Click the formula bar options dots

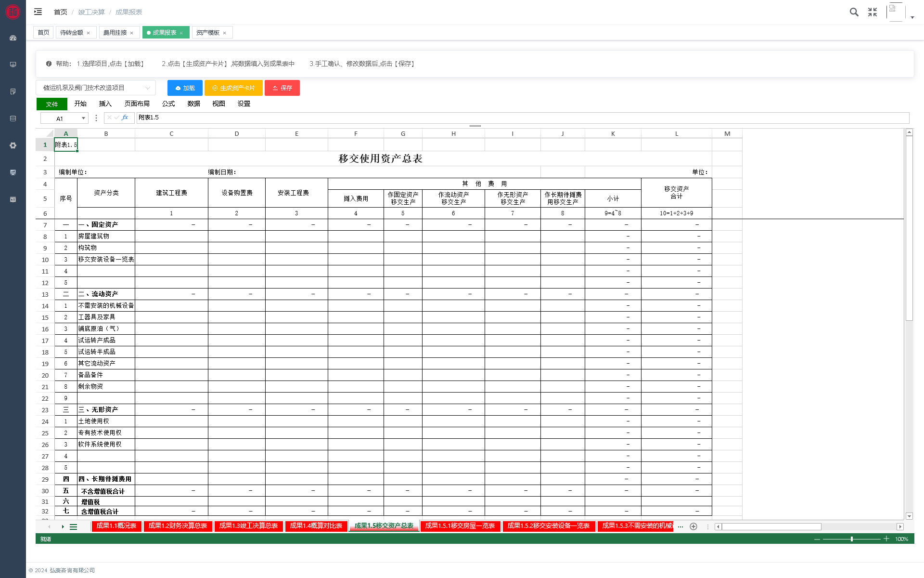96,118
